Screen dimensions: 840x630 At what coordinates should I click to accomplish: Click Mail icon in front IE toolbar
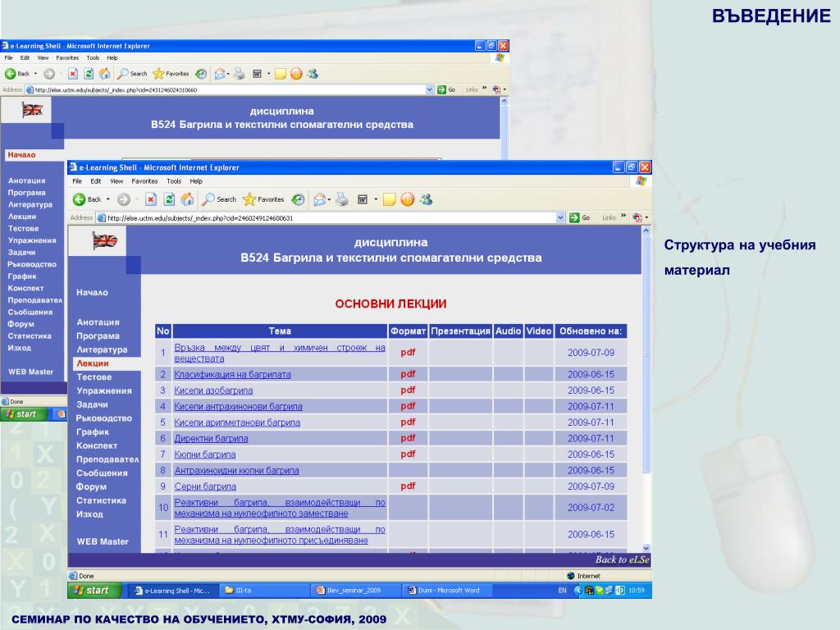[320, 199]
